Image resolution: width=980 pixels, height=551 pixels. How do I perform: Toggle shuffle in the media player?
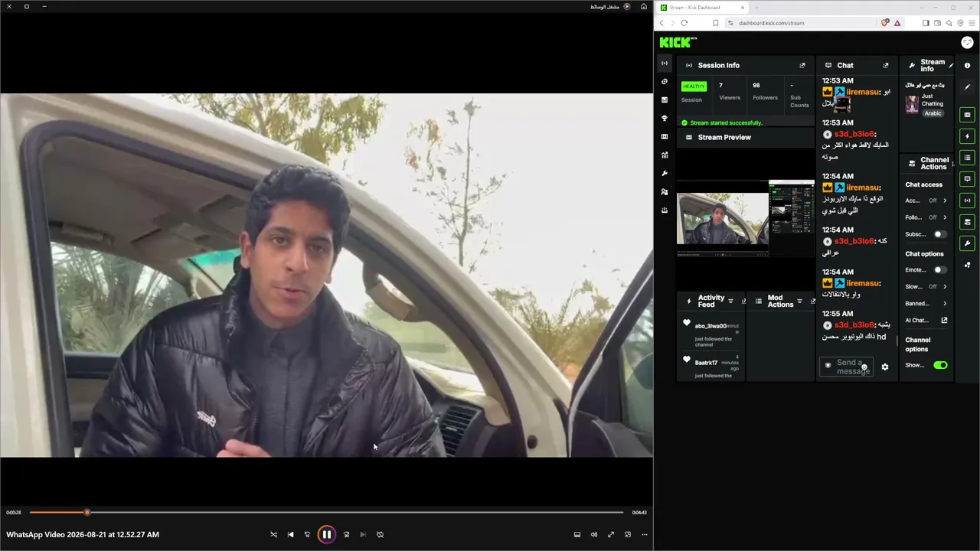(x=273, y=534)
